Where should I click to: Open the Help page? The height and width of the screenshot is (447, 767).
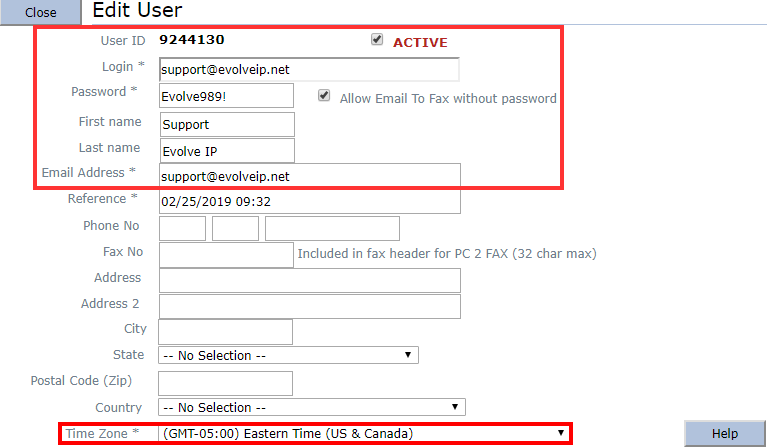click(x=724, y=433)
